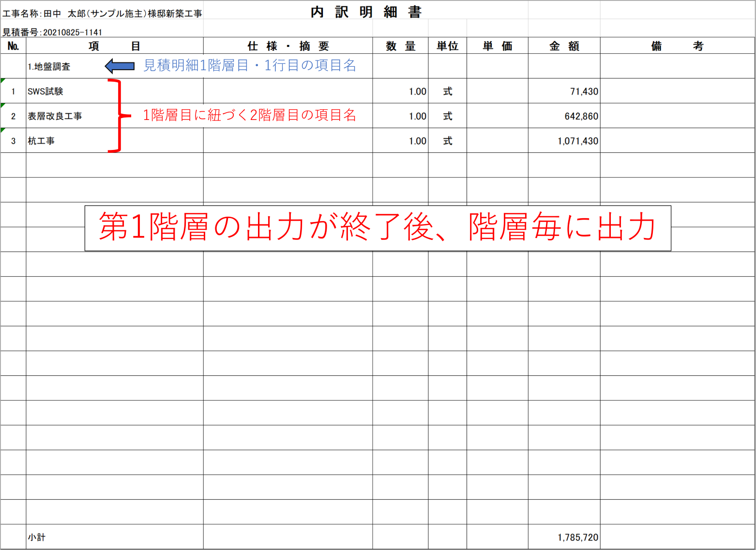Click the blue left-pointing arrow shape
Screen dimensions: 756x550
tap(120, 66)
